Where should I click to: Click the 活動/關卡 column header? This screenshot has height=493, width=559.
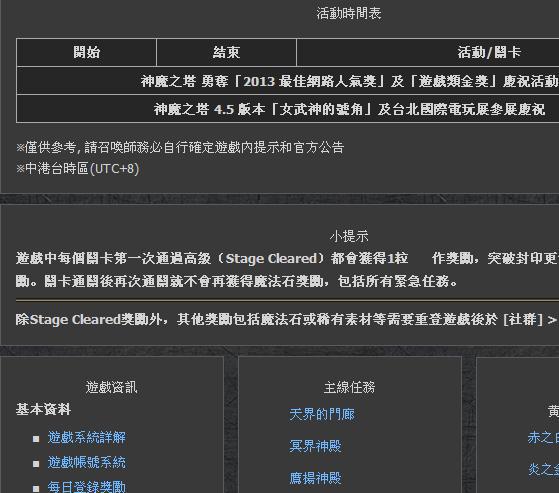(428, 52)
